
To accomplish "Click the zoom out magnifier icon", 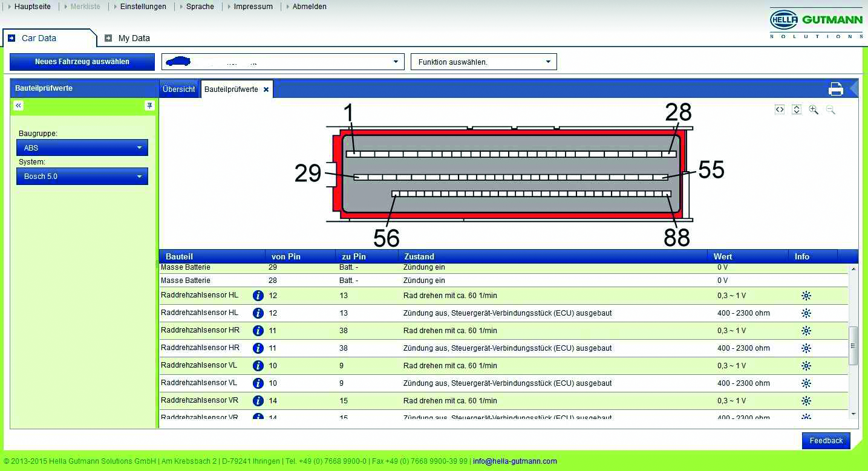I will coord(830,109).
